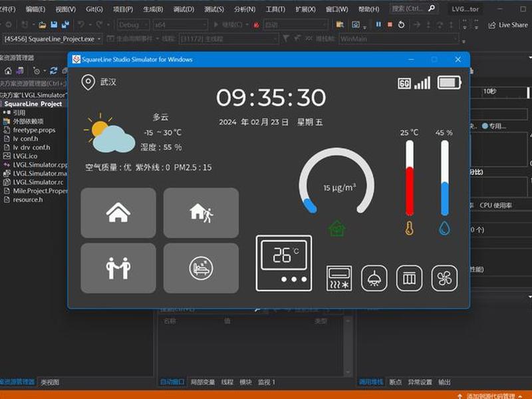Tap the curtain control icon
Screen dimensions: 532x399
[x=409, y=279]
